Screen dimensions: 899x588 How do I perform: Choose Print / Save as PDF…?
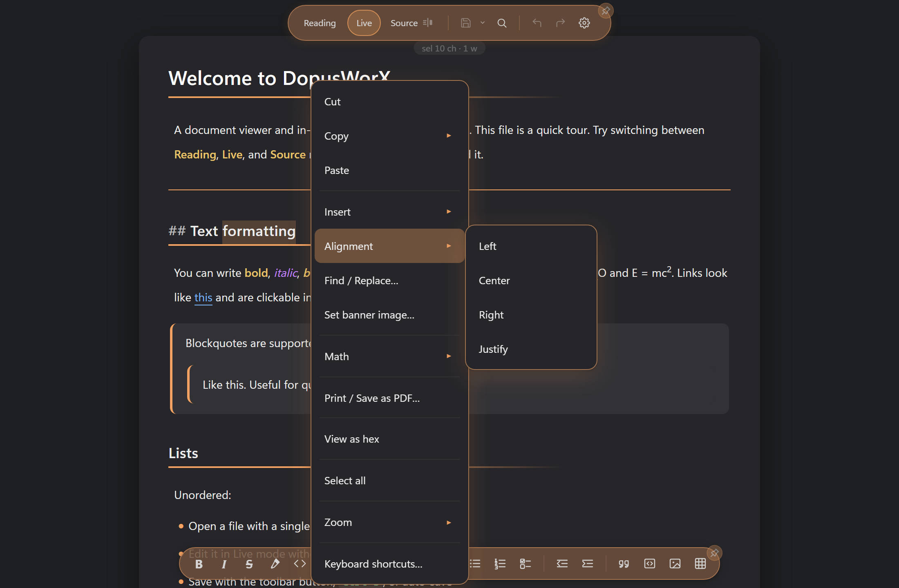(390, 398)
